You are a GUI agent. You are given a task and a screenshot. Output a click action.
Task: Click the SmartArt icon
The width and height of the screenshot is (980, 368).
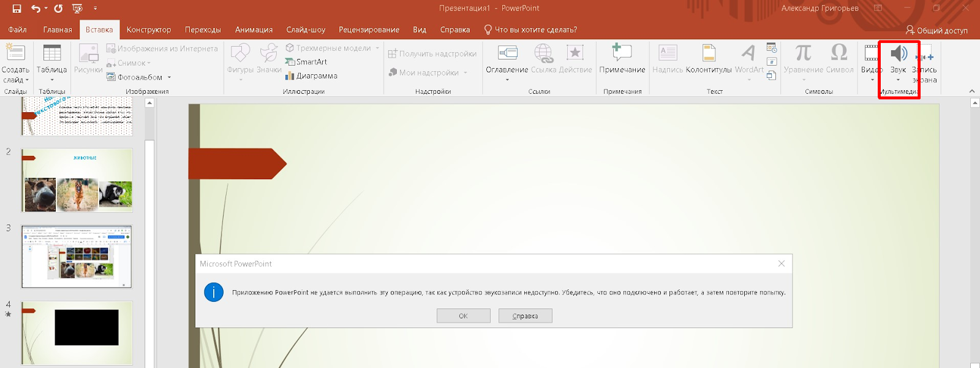tap(291, 62)
